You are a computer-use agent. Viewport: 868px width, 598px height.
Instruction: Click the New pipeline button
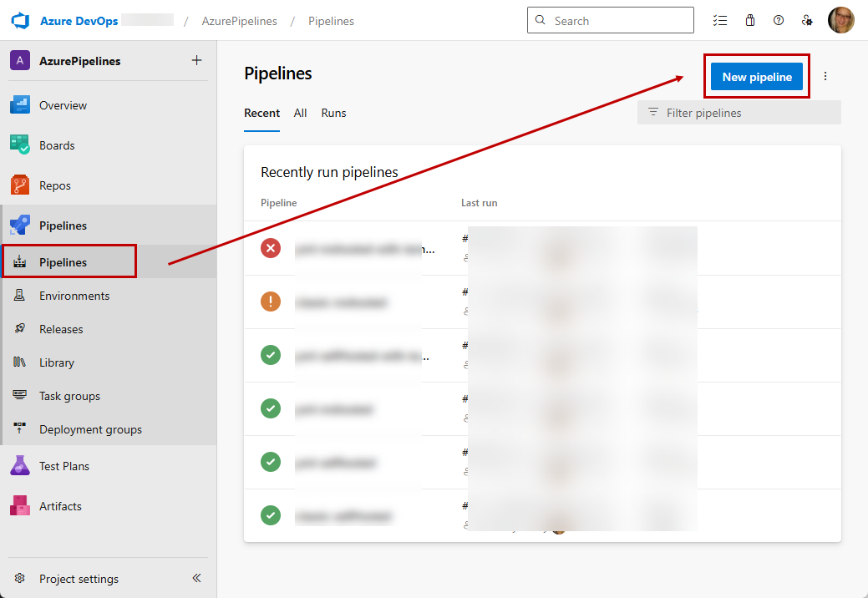pos(757,77)
